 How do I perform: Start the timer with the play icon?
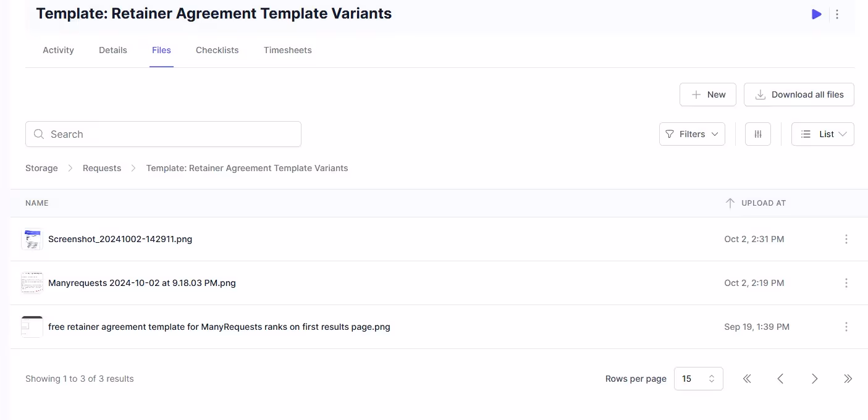click(x=817, y=14)
